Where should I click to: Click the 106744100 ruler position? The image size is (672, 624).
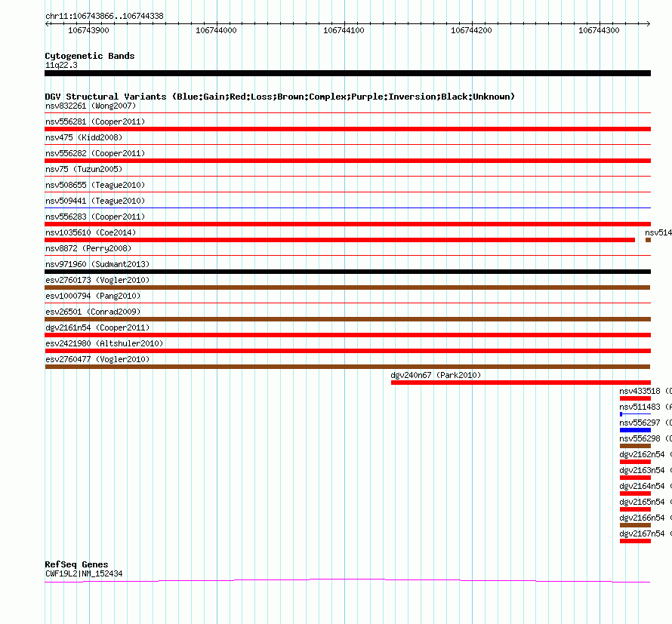coord(344,30)
